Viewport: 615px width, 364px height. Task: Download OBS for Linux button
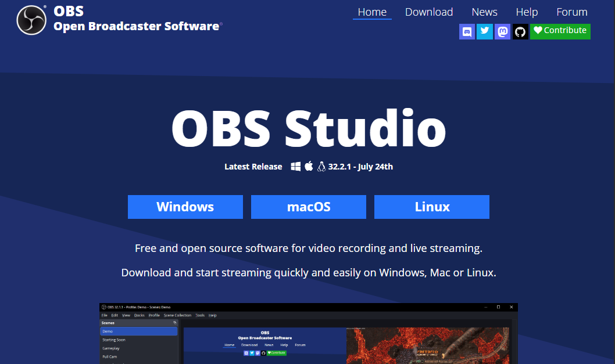click(432, 207)
